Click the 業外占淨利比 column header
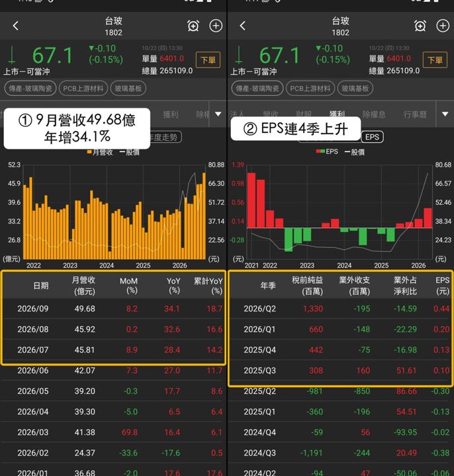 point(405,286)
